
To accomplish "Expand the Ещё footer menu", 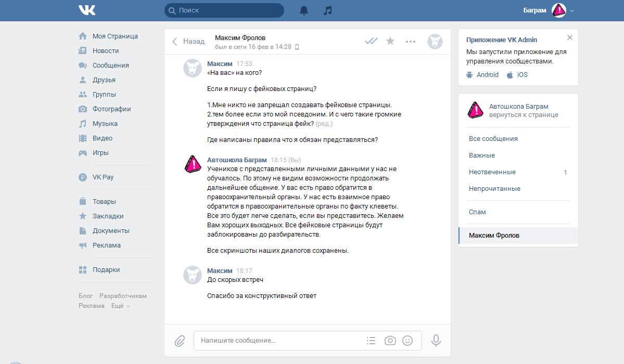I will click(x=120, y=306).
